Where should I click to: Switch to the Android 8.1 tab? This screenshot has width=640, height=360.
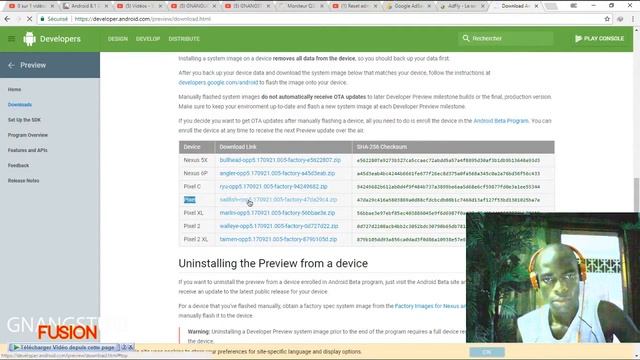pyautogui.click(x=86, y=6)
